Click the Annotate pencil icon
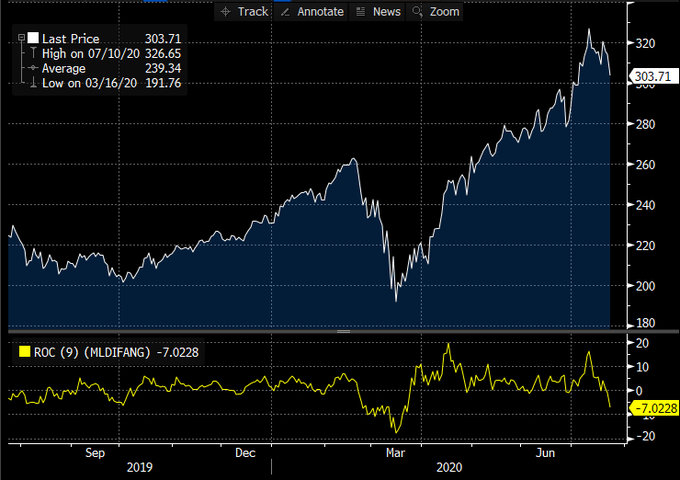680x480 pixels. (x=285, y=12)
